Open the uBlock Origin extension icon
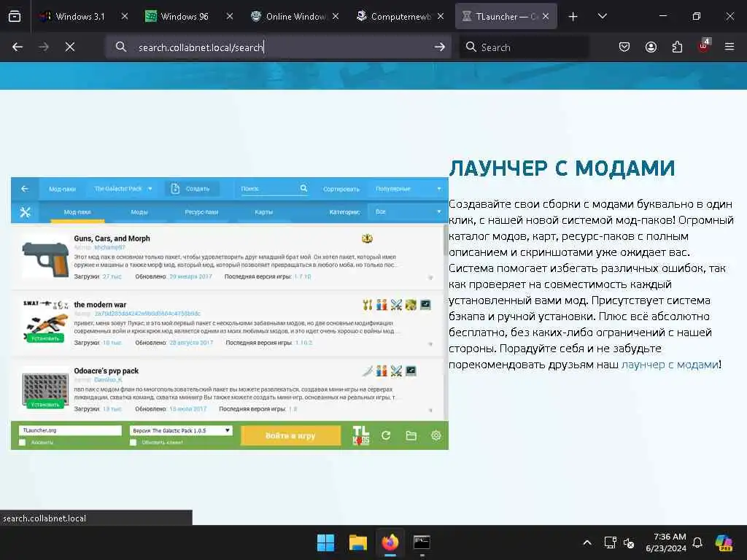The image size is (747, 560). (x=704, y=46)
